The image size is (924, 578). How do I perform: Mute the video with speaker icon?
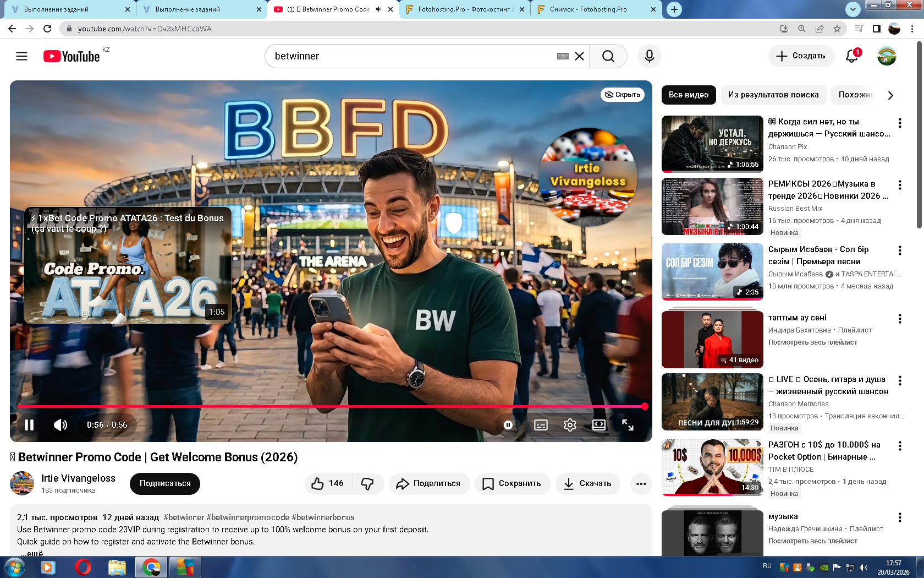pos(61,425)
